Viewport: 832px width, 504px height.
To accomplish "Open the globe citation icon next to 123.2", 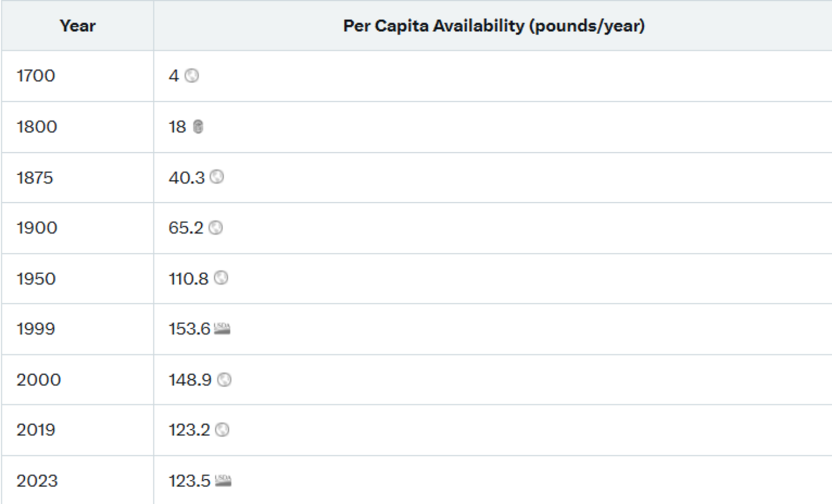I will point(222,430).
